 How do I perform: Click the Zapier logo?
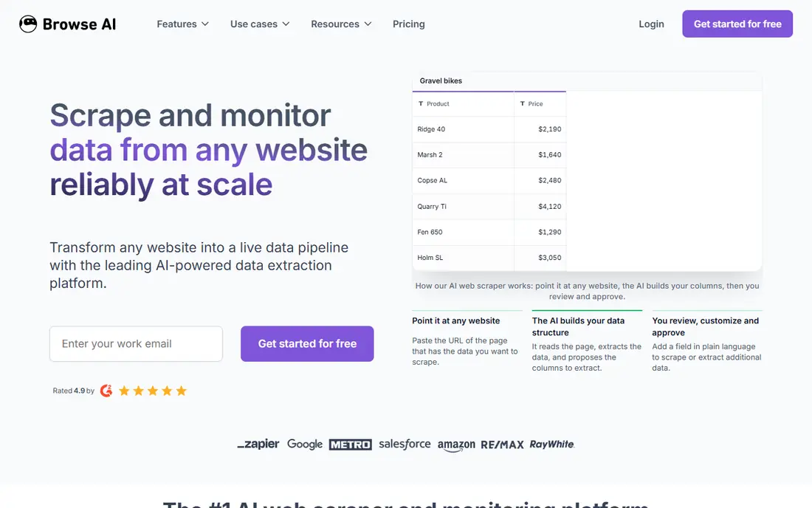(258, 444)
